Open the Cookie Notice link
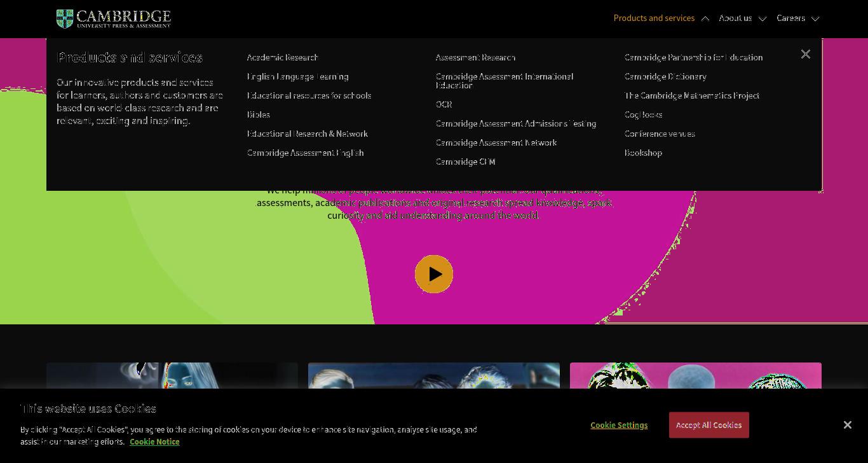The image size is (868, 463). tap(154, 441)
